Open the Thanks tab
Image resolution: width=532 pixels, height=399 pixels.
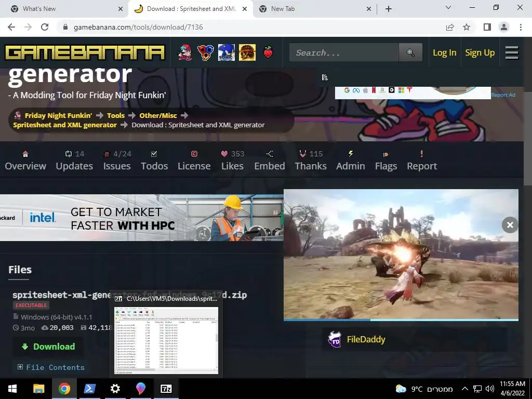[x=311, y=161]
